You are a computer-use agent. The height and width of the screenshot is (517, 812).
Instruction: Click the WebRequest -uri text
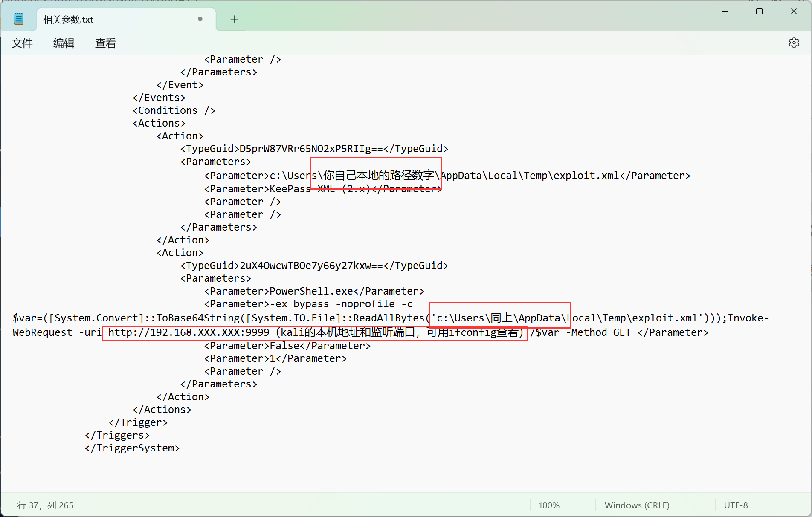[x=57, y=332]
